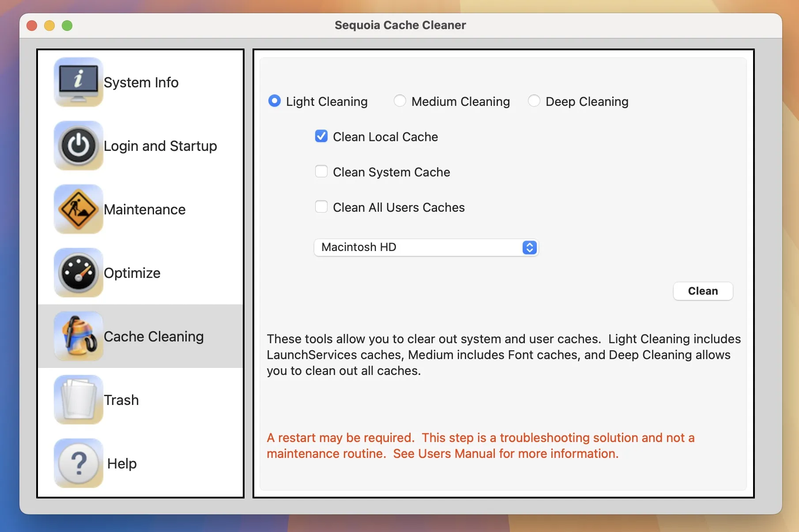Click the blue dropdown arrows next to Macintosh HD
The width and height of the screenshot is (799, 532).
530,247
